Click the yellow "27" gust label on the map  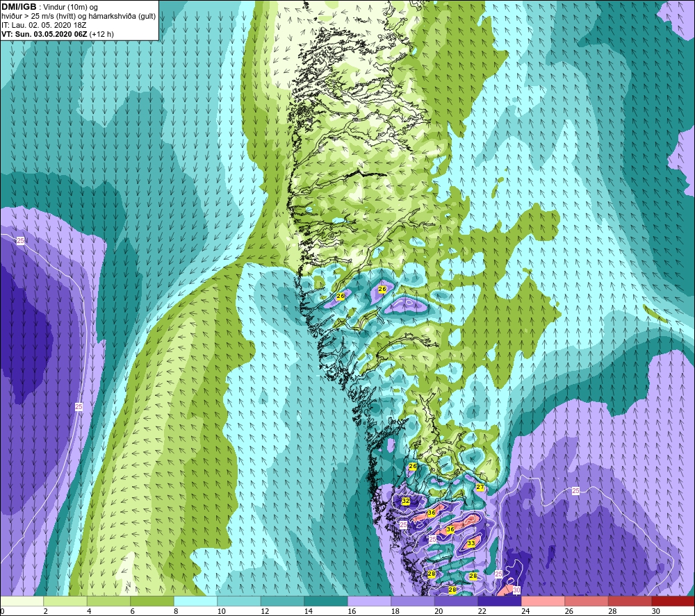[x=480, y=487]
